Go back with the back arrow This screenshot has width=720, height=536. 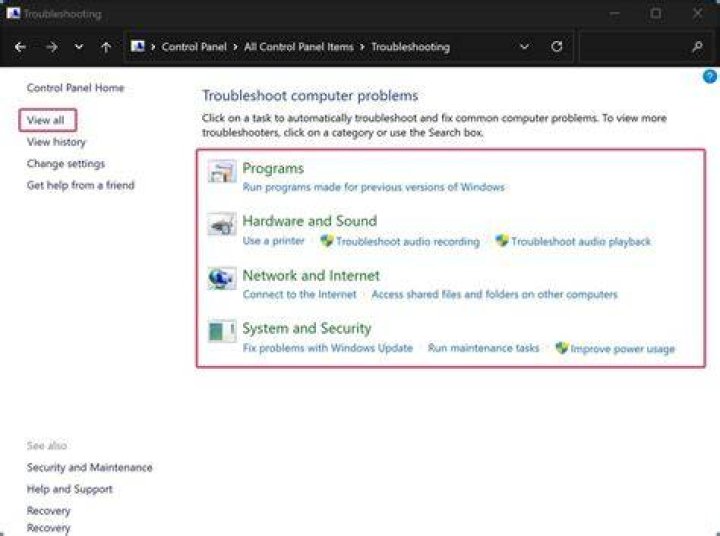click(20, 47)
